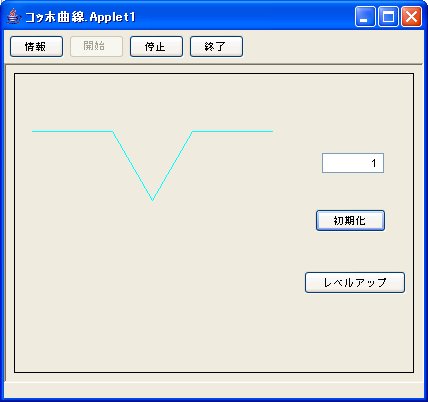
Task: Click the grayed-out 開始 start button
Action: [x=96, y=47]
